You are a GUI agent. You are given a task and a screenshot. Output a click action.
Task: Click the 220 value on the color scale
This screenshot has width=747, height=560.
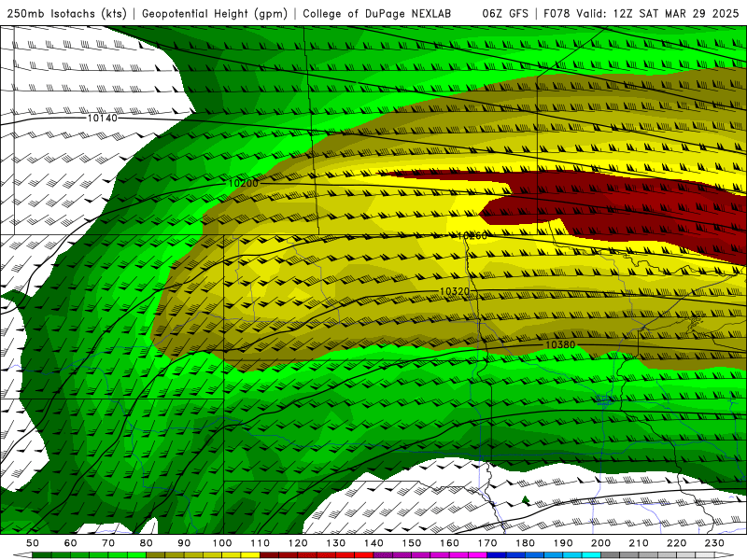click(676, 543)
